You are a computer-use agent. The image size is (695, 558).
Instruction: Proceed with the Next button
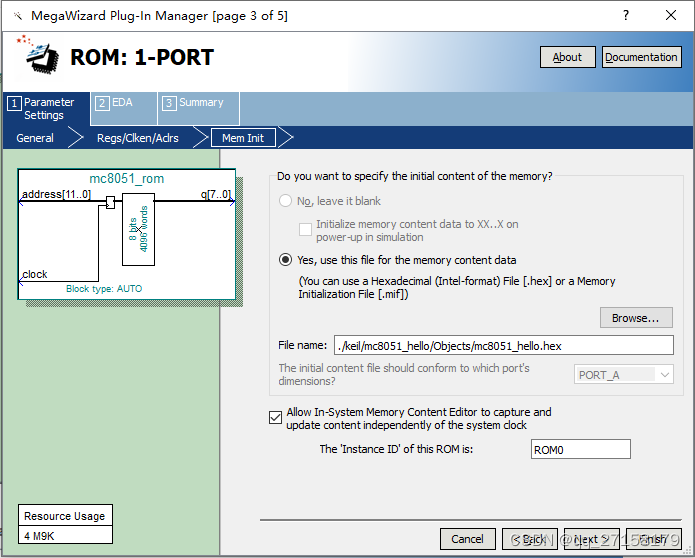[592, 539]
